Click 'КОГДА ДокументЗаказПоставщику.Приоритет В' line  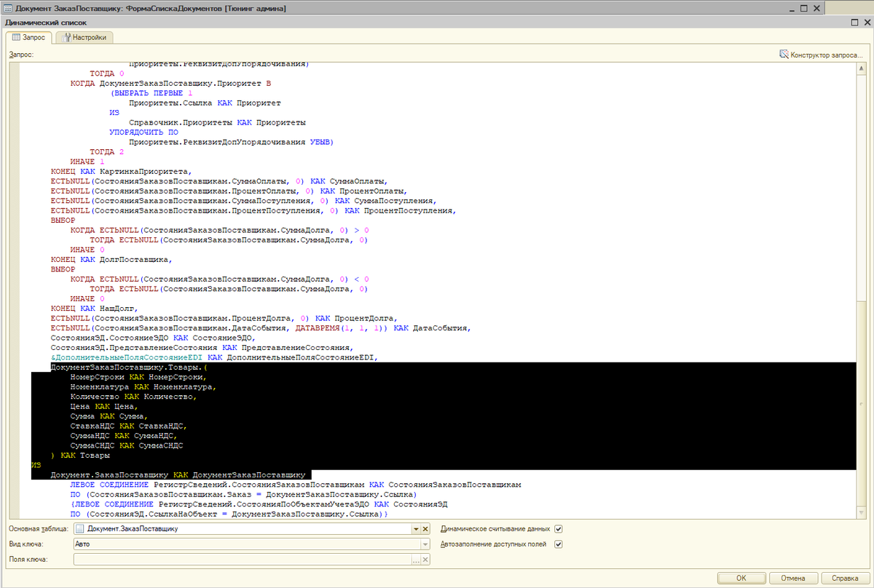coord(170,83)
